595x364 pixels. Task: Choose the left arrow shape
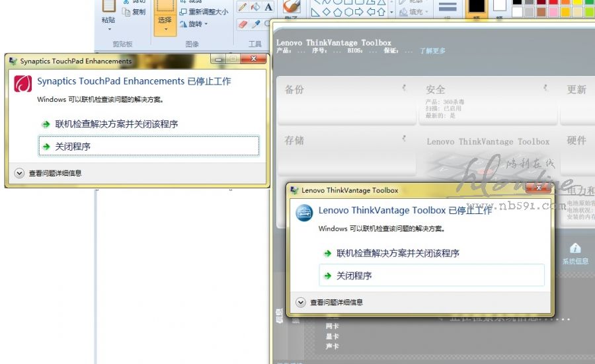(370, 12)
